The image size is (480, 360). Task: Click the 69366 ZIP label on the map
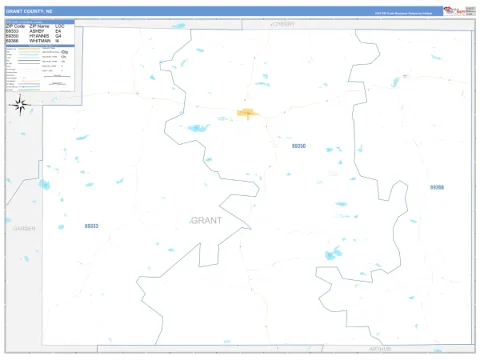click(x=437, y=187)
